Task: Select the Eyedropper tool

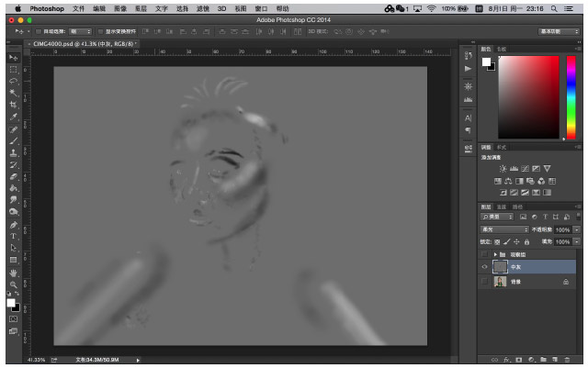Action: [13, 117]
